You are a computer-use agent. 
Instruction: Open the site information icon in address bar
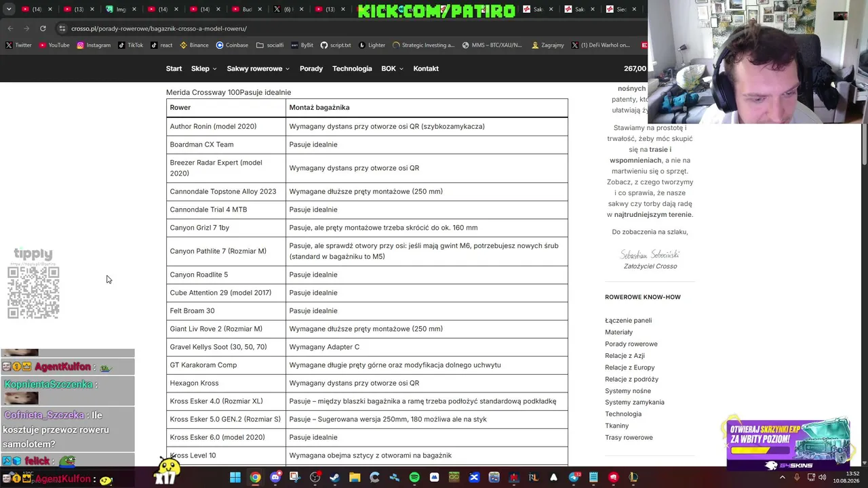(62, 28)
